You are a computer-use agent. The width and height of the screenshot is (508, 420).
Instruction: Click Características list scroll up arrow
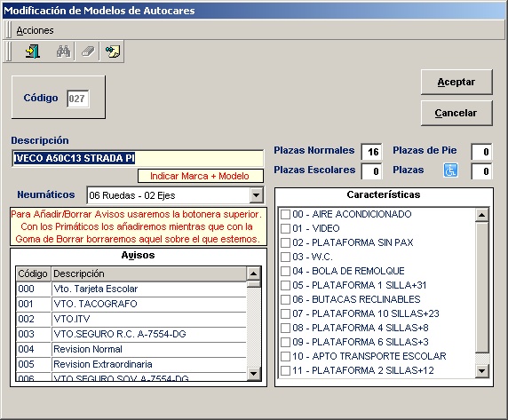481,215
